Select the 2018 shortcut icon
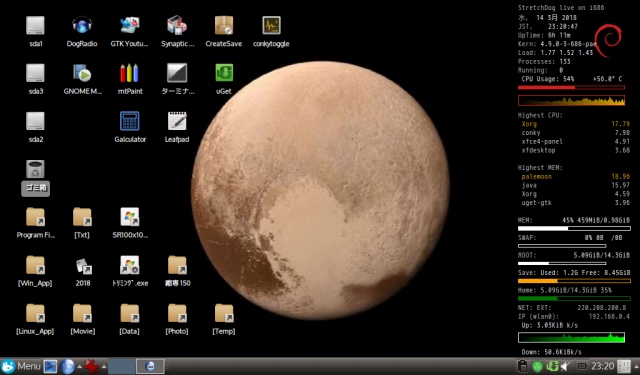This screenshot has height=375, width=640. (83, 266)
